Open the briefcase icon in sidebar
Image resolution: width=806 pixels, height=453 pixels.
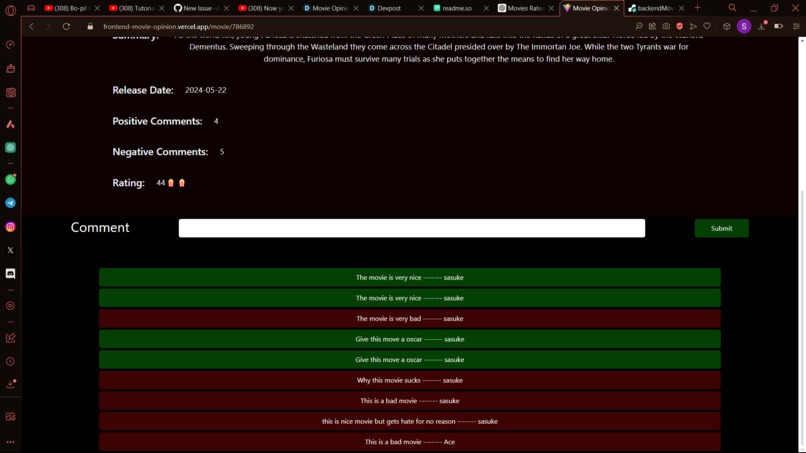point(10,69)
